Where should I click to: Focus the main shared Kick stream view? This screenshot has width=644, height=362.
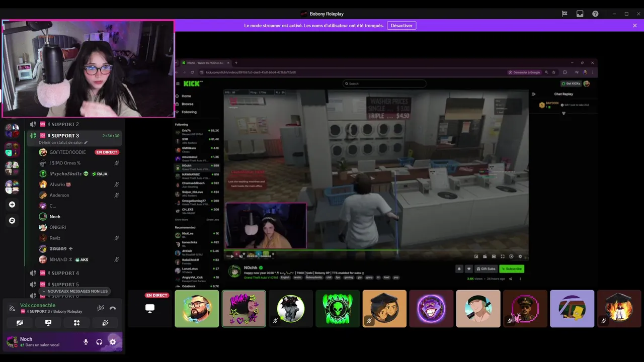tap(385, 173)
